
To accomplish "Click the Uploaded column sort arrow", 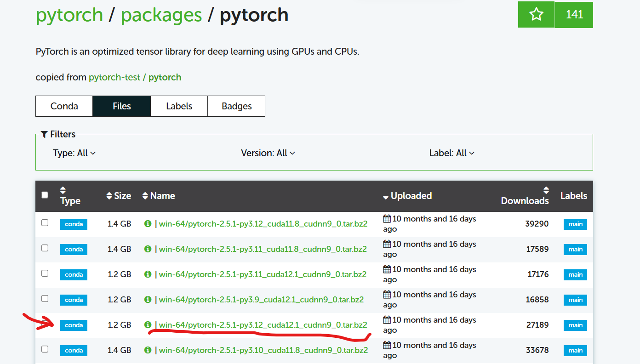I will 386,196.
